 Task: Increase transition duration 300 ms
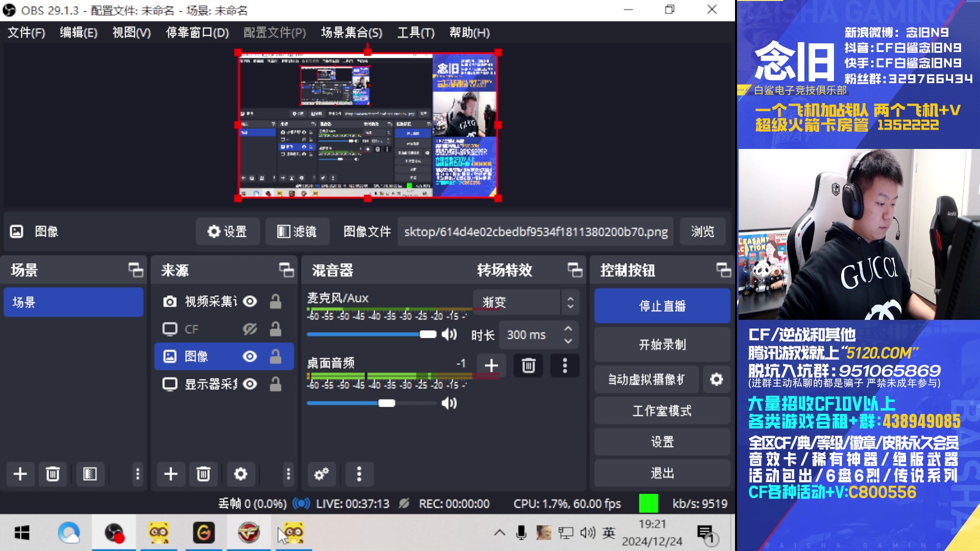click(x=568, y=329)
